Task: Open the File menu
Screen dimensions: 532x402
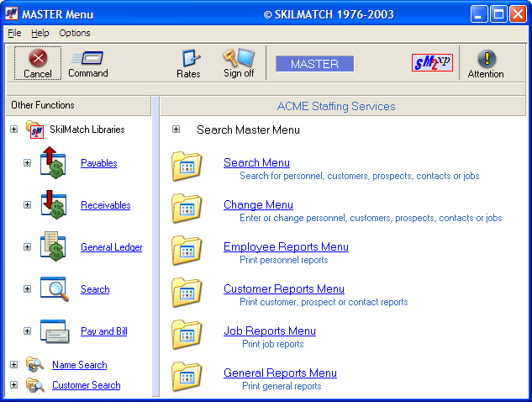Action: pos(14,33)
